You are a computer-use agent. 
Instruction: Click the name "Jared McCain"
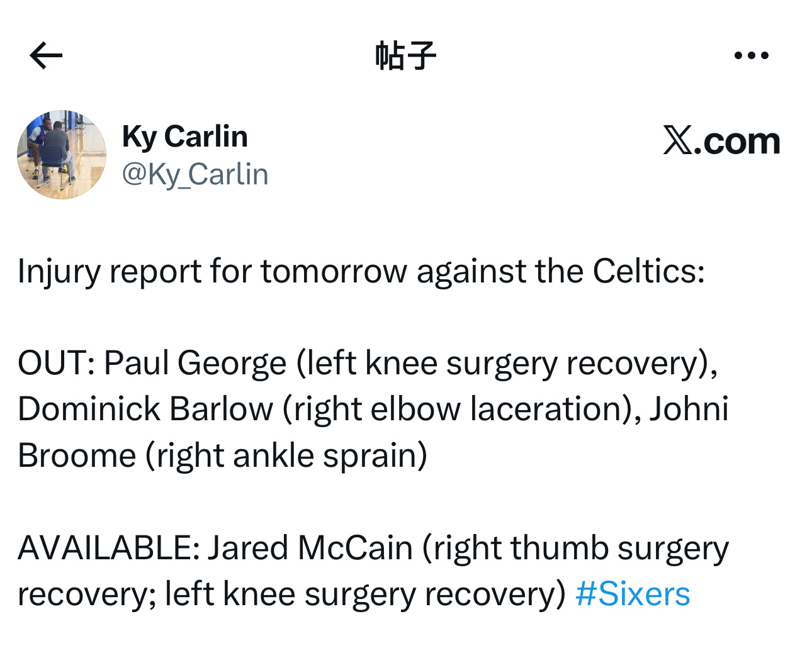[x=310, y=548]
